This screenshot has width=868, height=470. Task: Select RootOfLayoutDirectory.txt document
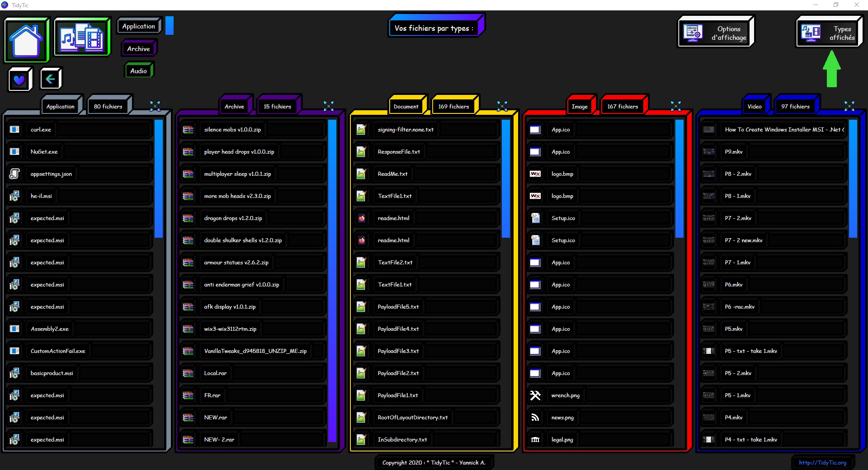426,418
